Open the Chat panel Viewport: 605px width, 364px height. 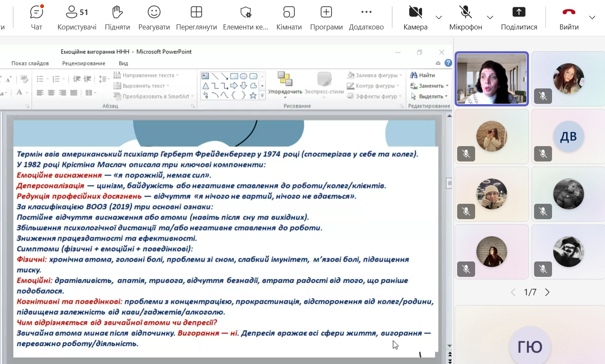click(37, 18)
